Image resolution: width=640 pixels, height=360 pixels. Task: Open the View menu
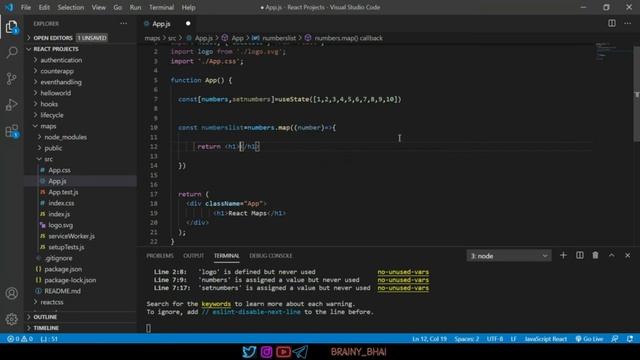click(98, 7)
